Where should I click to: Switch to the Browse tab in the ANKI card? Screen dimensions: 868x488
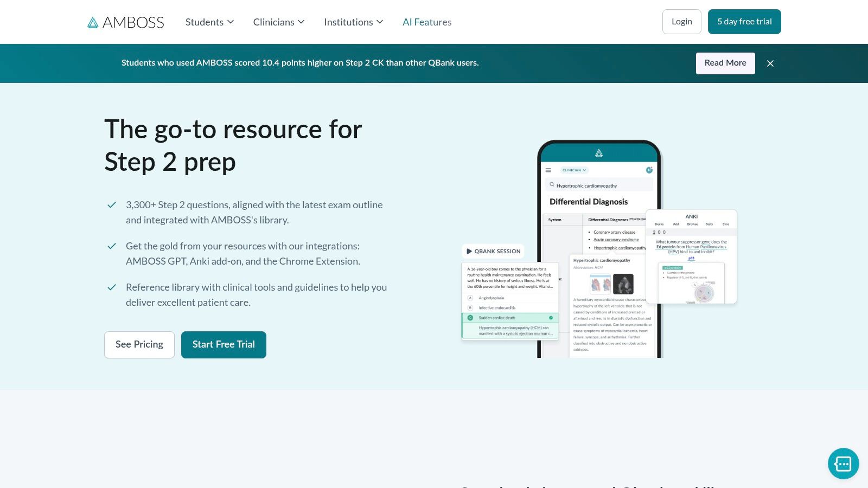click(692, 224)
